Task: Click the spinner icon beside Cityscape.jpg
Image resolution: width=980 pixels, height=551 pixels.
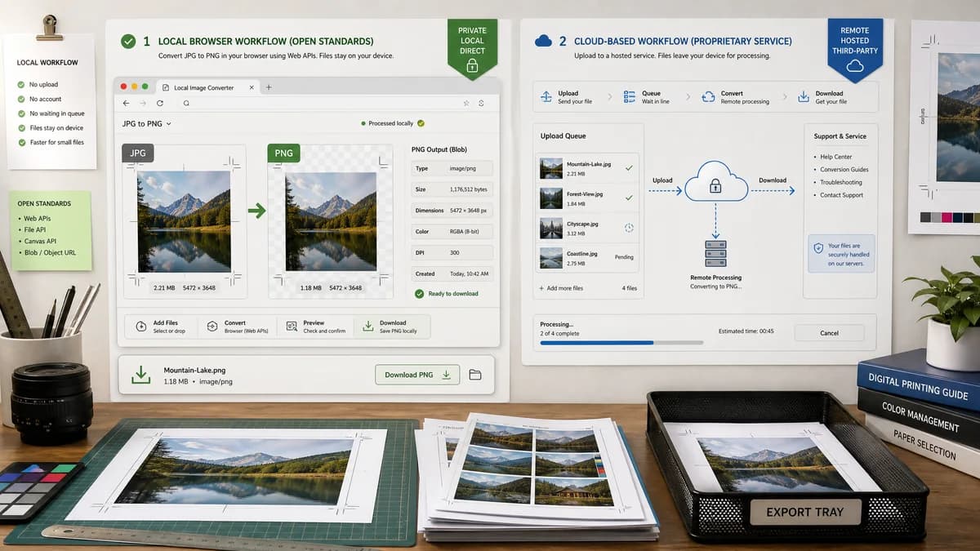Action: (629, 228)
